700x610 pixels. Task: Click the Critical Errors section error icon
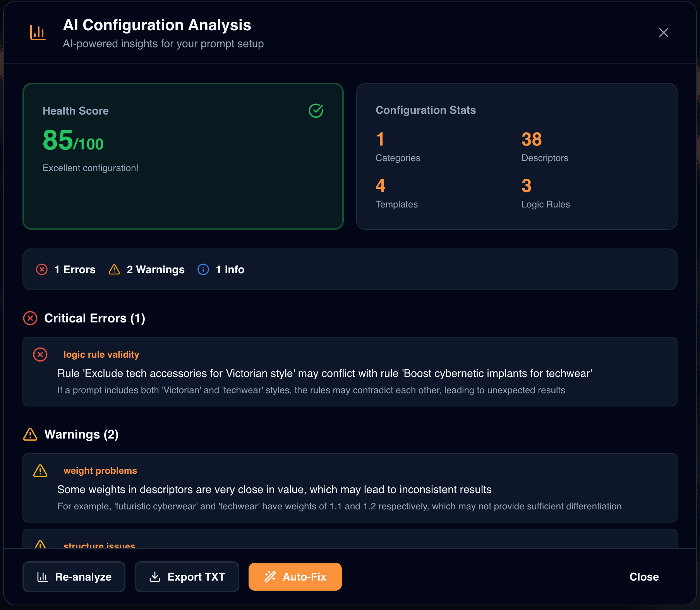coord(30,318)
